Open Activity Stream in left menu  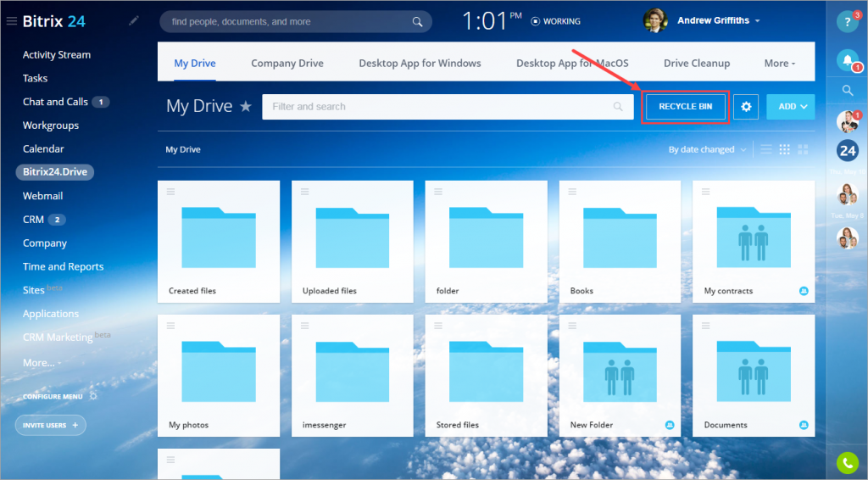57,55
